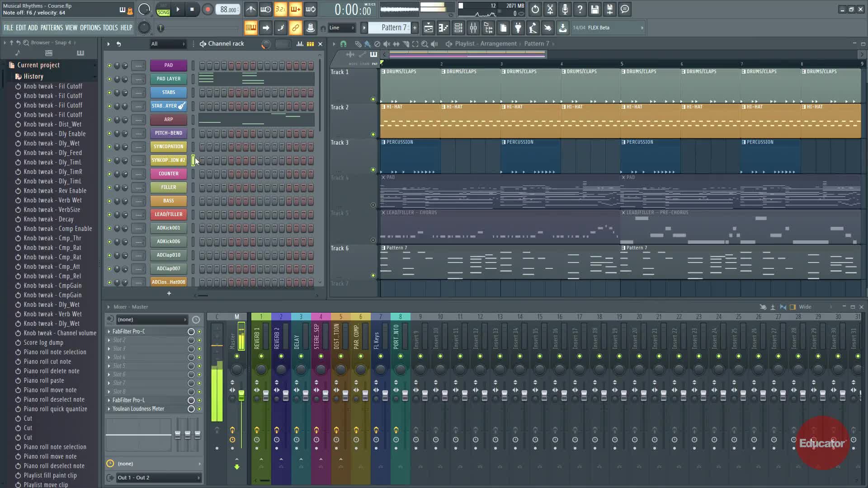868x488 pixels.
Task: Toggle Song mode button
Action: (x=163, y=12)
